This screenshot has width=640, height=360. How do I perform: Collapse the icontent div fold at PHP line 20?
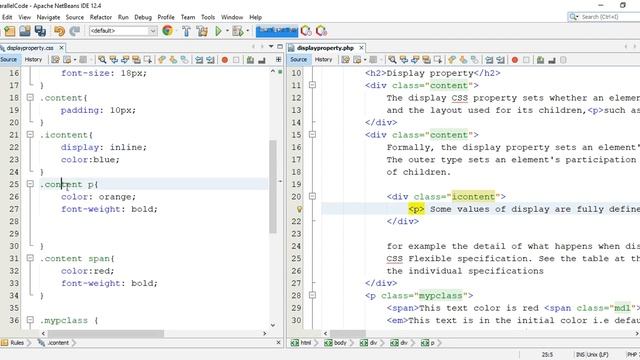(312, 196)
